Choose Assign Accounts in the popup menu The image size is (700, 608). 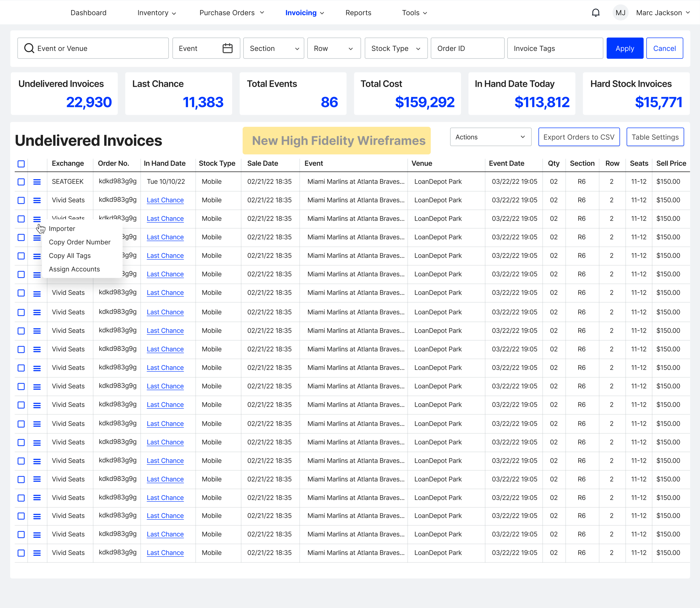point(74,269)
